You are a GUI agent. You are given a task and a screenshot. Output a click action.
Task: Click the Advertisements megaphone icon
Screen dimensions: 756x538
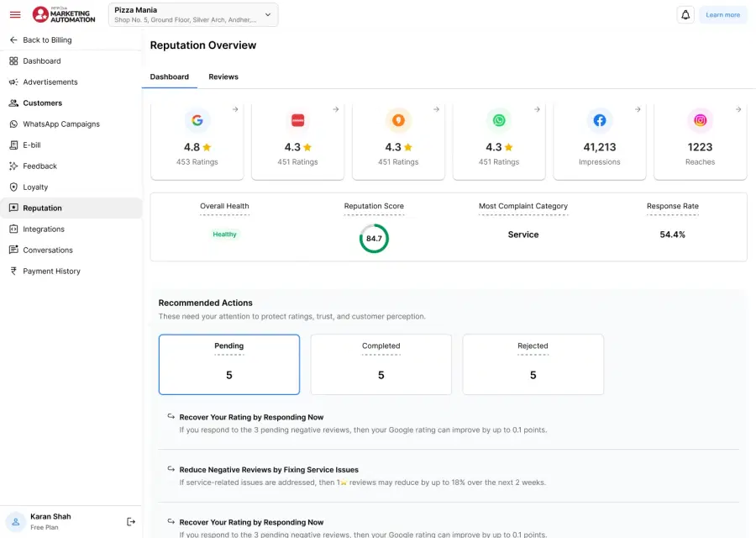[x=13, y=82]
